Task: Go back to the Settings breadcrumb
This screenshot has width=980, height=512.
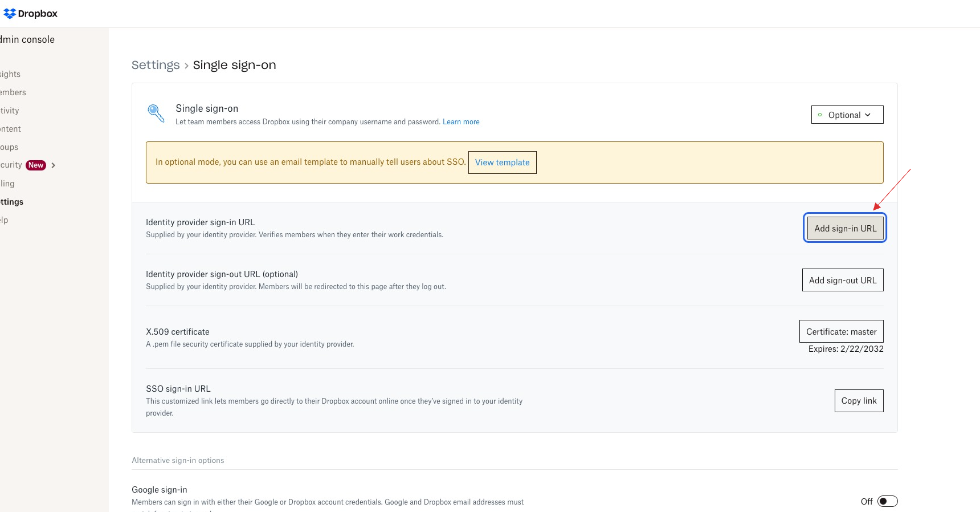Action: (156, 65)
